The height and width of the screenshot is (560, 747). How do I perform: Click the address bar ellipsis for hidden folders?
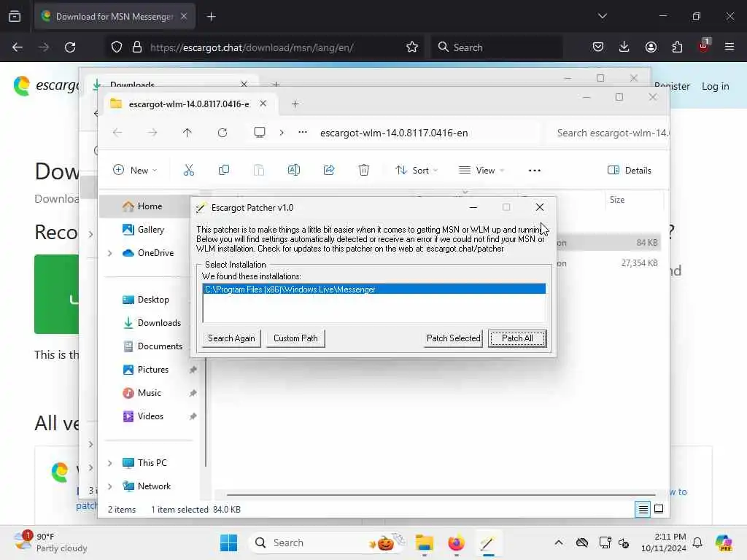click(x=303, y=133)
